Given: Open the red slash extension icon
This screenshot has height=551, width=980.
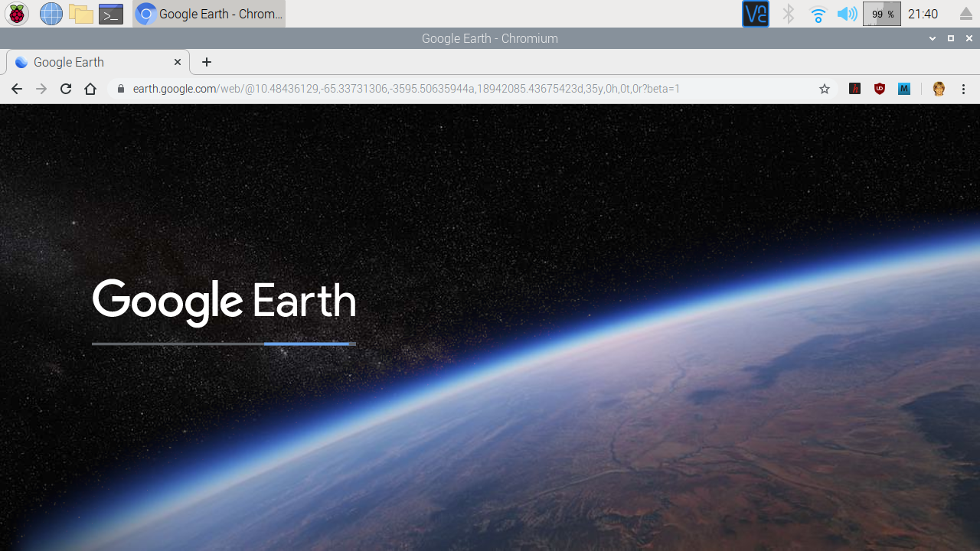Looking at the screenshot, I should [x=855, y=89].
